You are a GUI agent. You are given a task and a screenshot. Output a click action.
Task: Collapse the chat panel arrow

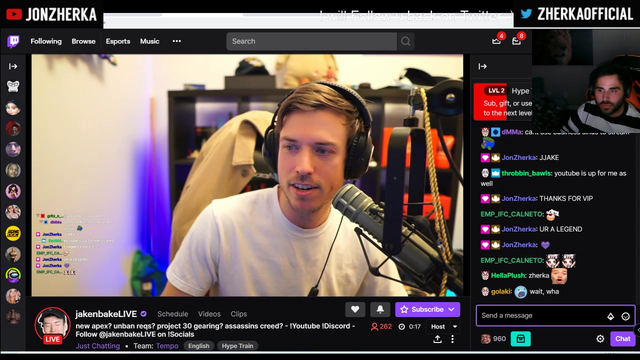(x=482, y=66)
